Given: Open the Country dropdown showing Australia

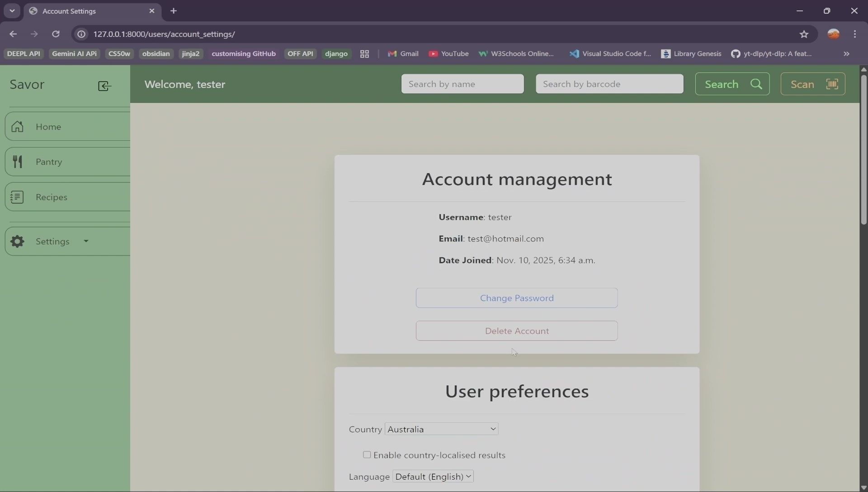Looking at the screenshot, I should (441, 429).
